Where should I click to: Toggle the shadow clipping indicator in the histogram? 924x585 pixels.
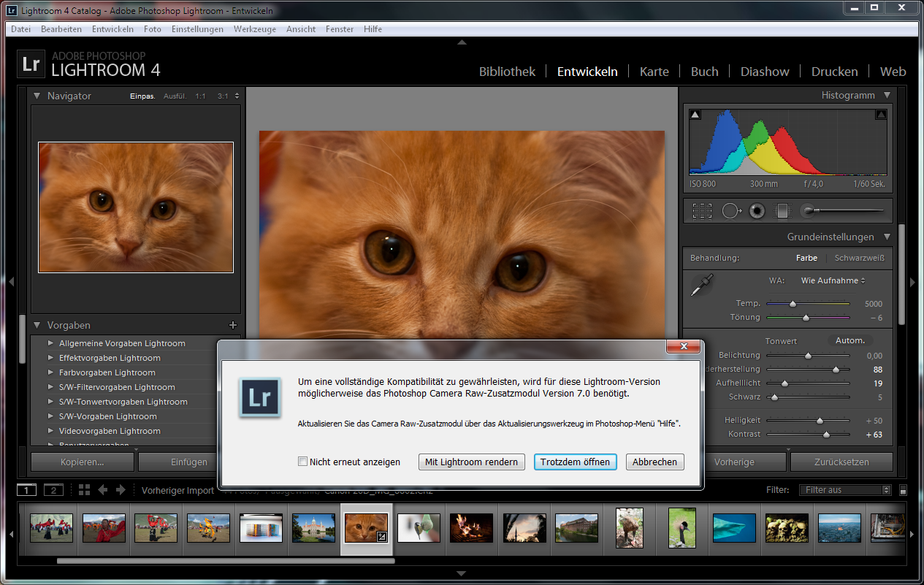click(x=695, y=114)
